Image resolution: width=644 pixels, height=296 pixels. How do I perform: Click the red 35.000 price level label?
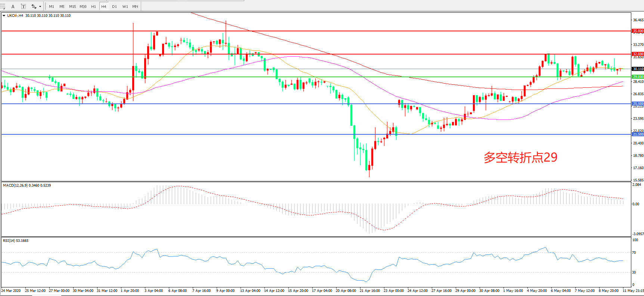pos(638,31)
